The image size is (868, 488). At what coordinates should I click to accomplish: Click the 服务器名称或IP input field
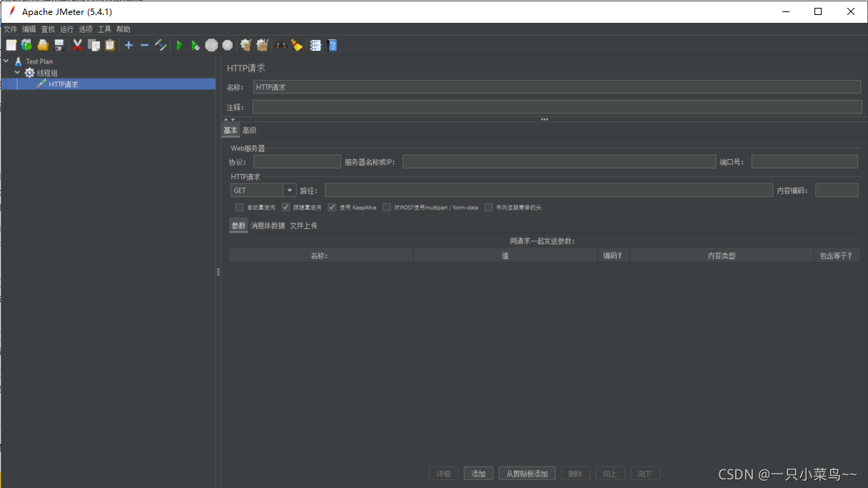click(x=559, y=162)
